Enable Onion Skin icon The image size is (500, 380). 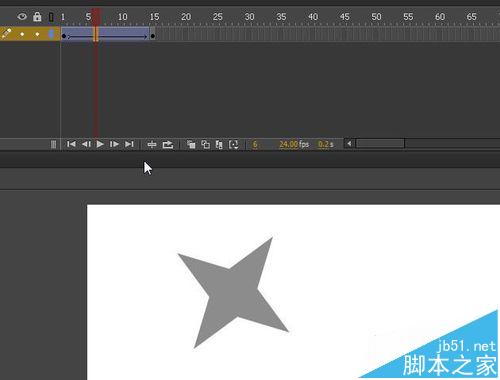(191, 144)
